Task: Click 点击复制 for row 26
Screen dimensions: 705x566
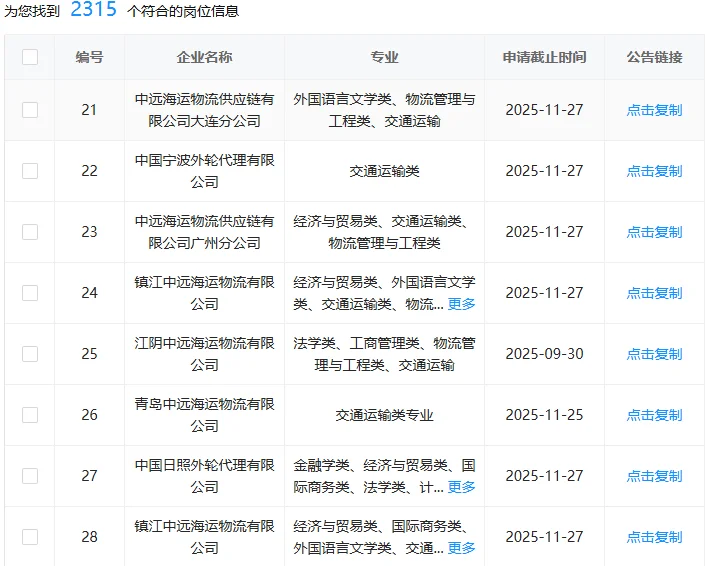Action: pos(655,415)
